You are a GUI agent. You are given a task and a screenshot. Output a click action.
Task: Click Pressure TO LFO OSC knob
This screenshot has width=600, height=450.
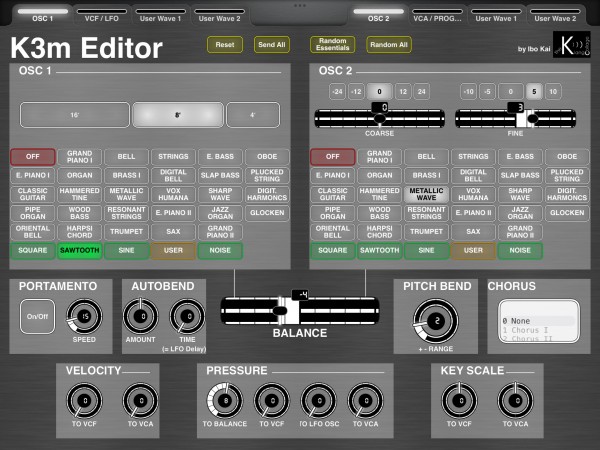pos(319,401)
